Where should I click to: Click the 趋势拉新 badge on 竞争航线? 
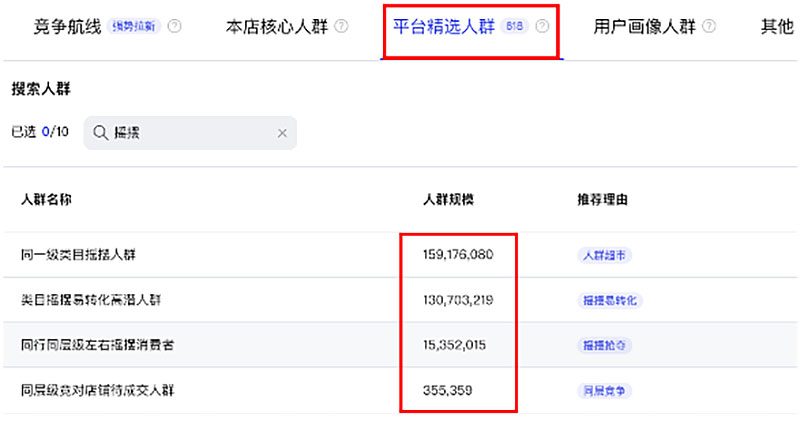pyautogui.click(x=134, y=26)
